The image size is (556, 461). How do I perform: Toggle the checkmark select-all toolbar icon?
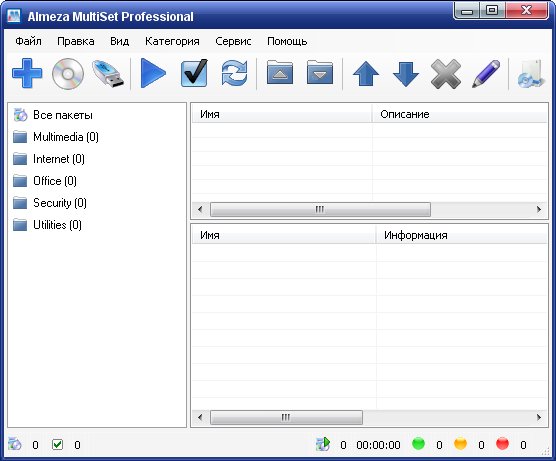coord(194,73)
